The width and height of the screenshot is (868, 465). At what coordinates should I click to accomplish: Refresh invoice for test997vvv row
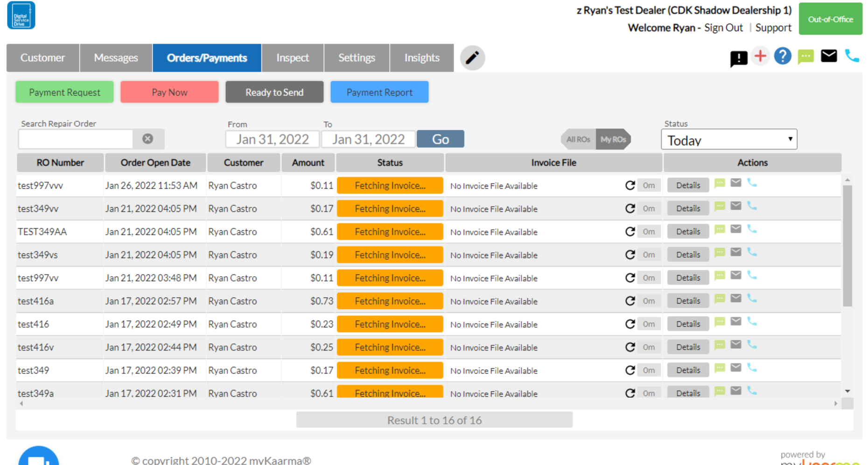630,185
